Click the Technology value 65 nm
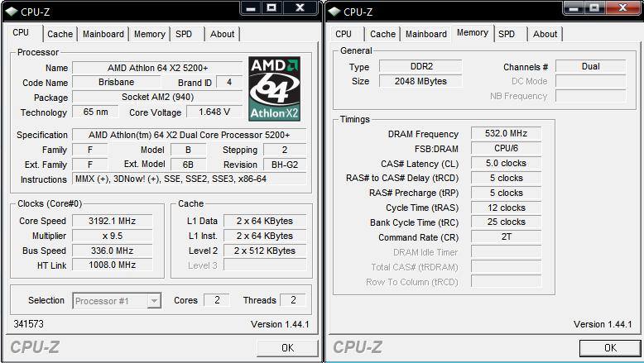Screen dimensions: 644x363 click(x=95, y=112)
